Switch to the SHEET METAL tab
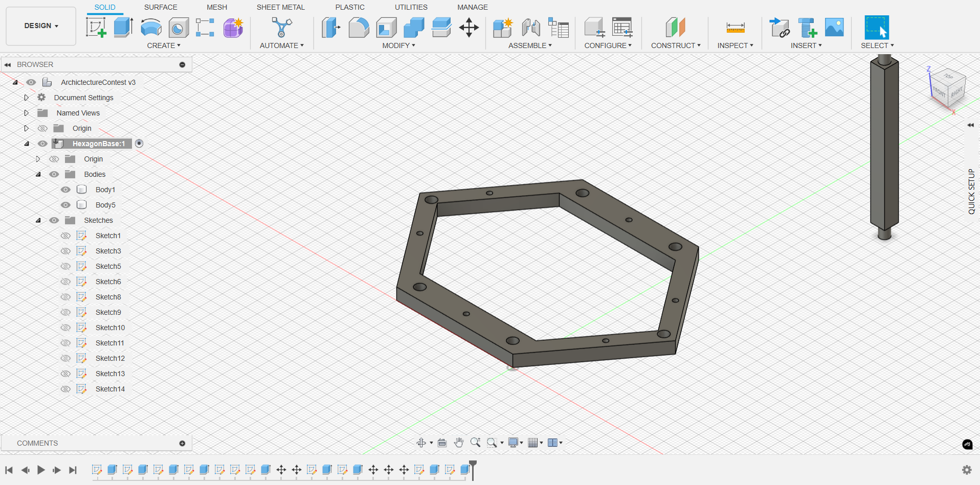The height and width of the screenshot is (485, 980). click(281, 7)
